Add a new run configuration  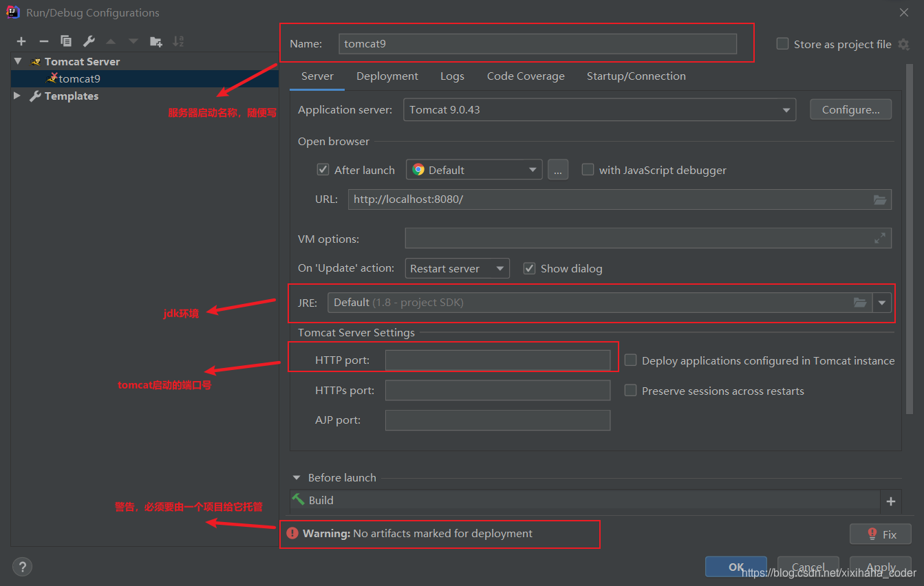click(21, 41)
